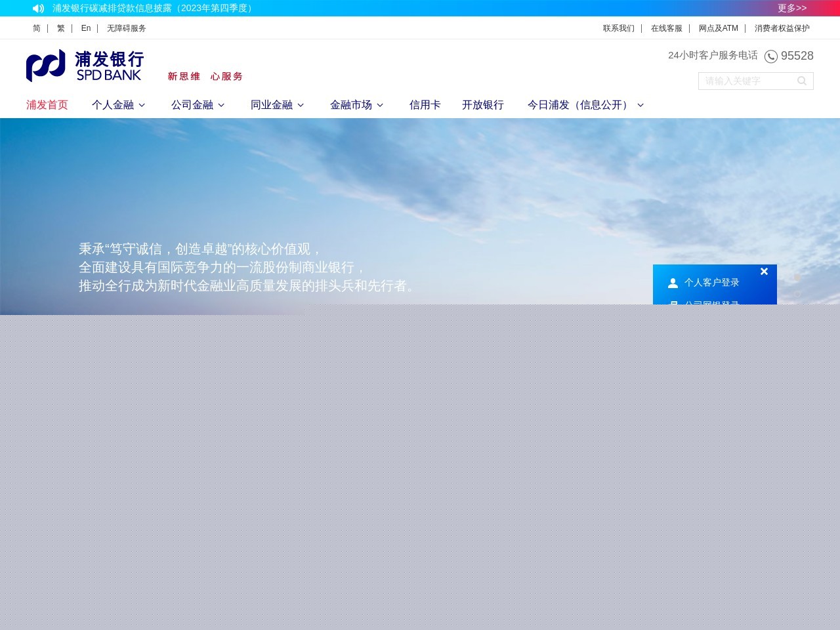Switch to traditional Chinese 繁
The width and height of the screenshot is (840, 630).
coord(60,28)
